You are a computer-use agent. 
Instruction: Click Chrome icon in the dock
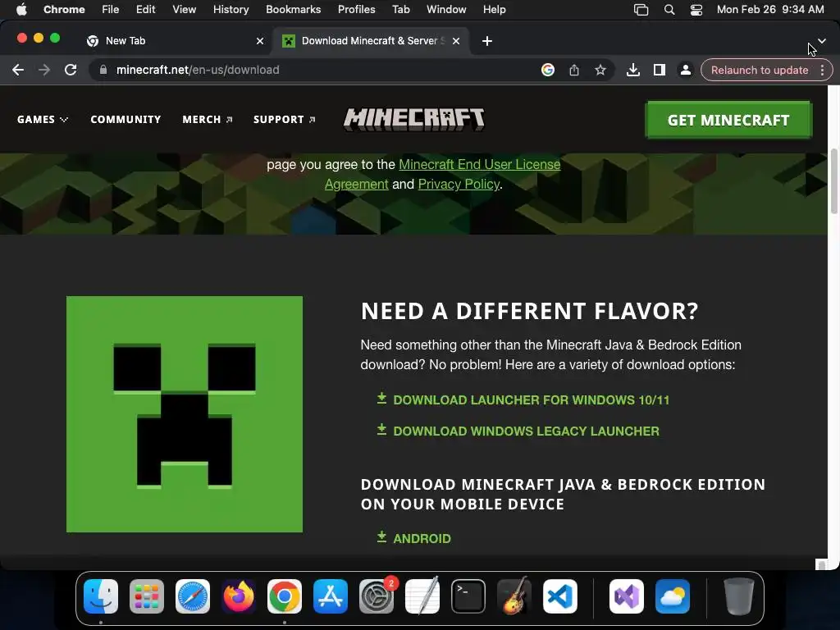tap(285, 596)
